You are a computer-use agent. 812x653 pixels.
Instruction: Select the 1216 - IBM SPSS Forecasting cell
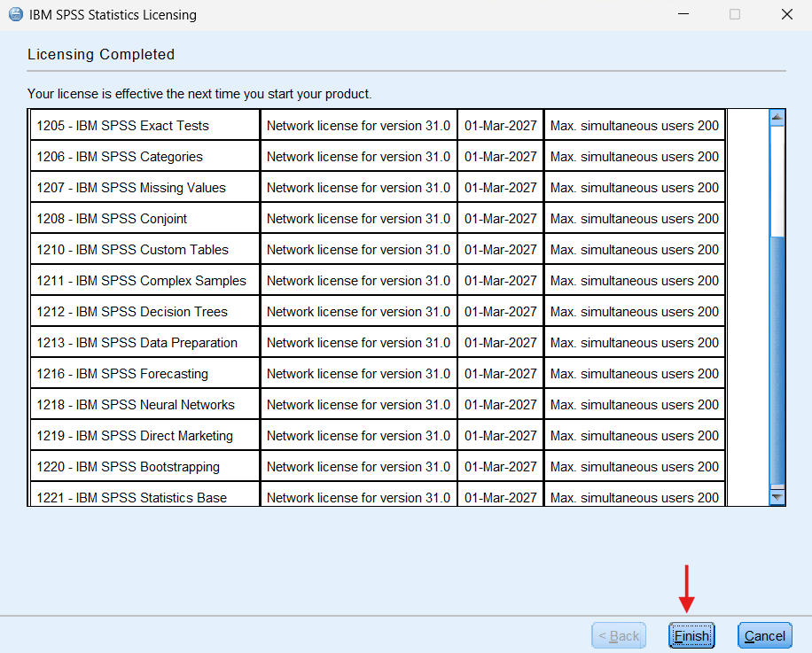coord(145,374)
